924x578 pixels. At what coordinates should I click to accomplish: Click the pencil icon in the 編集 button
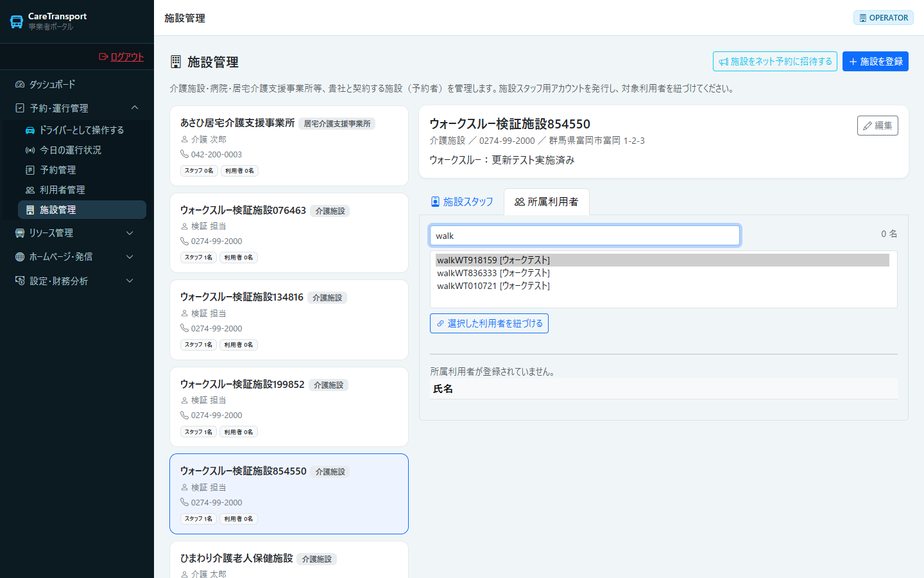tap(868, 126)
